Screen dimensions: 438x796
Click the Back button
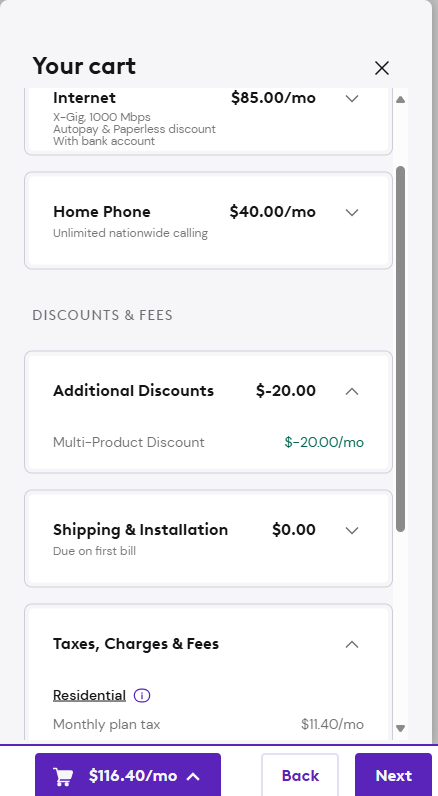[300, 775]
